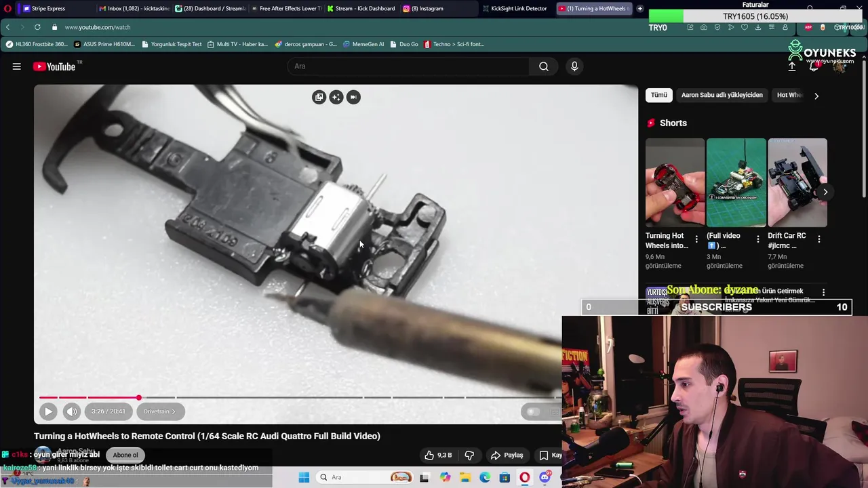The height and width of the screenshot is (488, 868).
Task: Open YouTube notifications bell
Action: point(814,66)
